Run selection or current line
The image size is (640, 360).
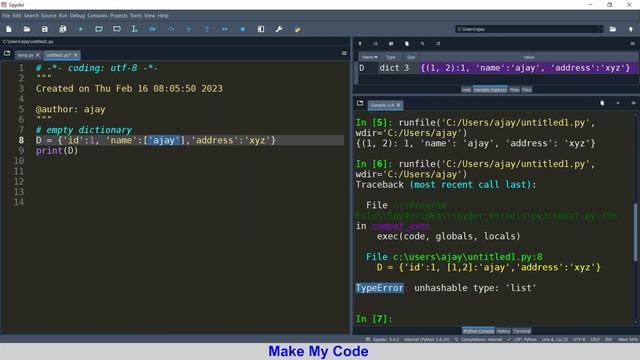coord(134,29)
